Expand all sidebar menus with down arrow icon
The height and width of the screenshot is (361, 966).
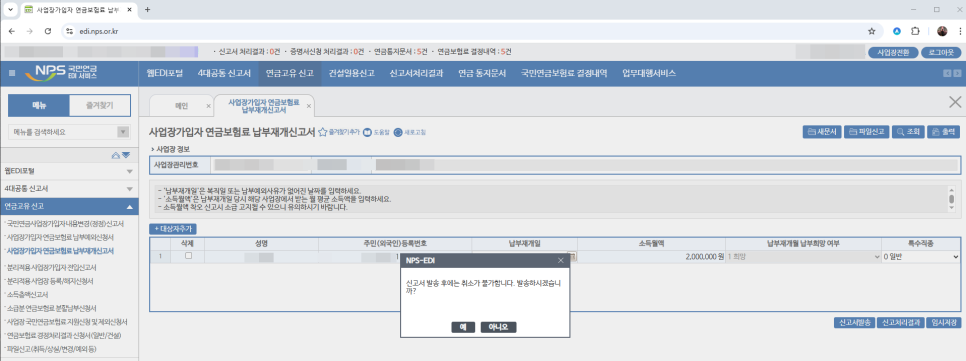point(126,155)
